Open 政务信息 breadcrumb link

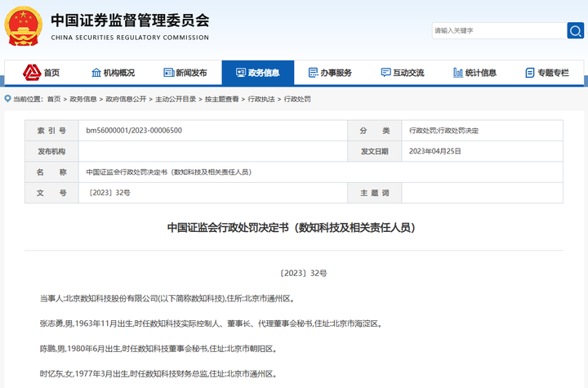(83, 99)
